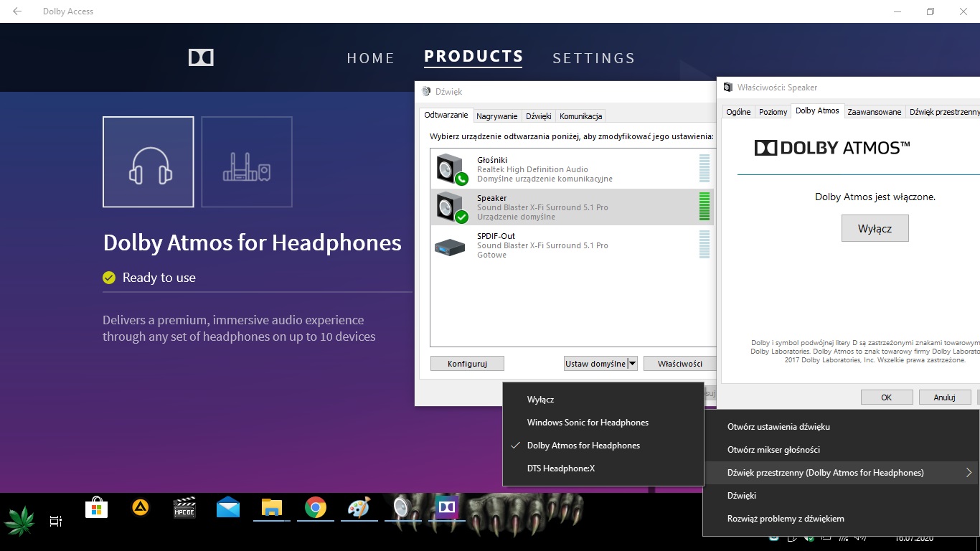Switch to the Nagrywanie tab

497,116
